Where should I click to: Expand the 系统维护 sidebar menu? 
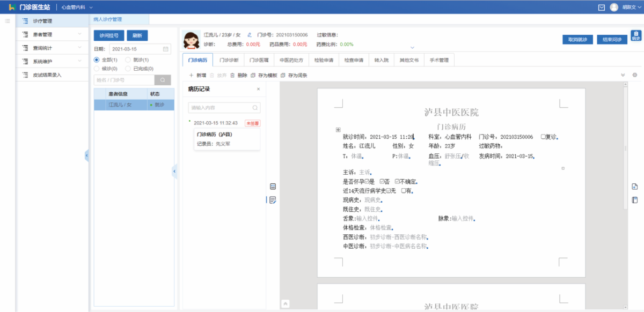[x=51, y=61]
